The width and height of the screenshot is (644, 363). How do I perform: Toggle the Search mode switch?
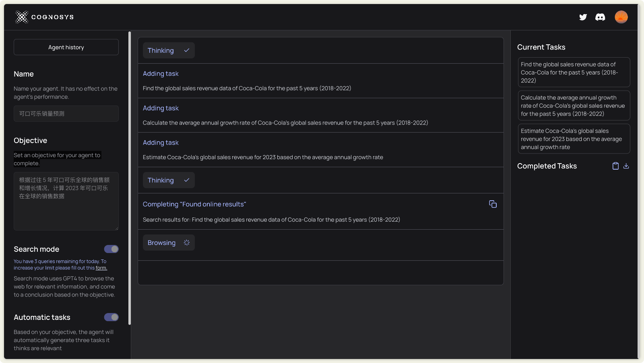coord(111,249)
